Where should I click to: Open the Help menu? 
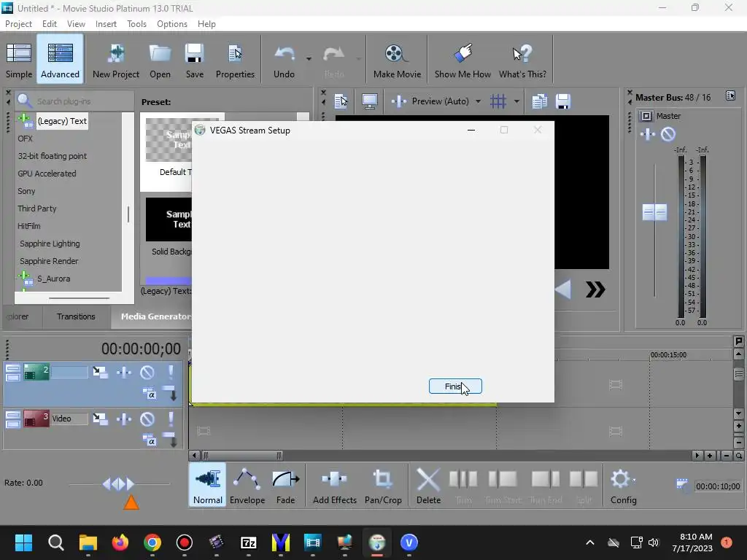click(206, 24)
